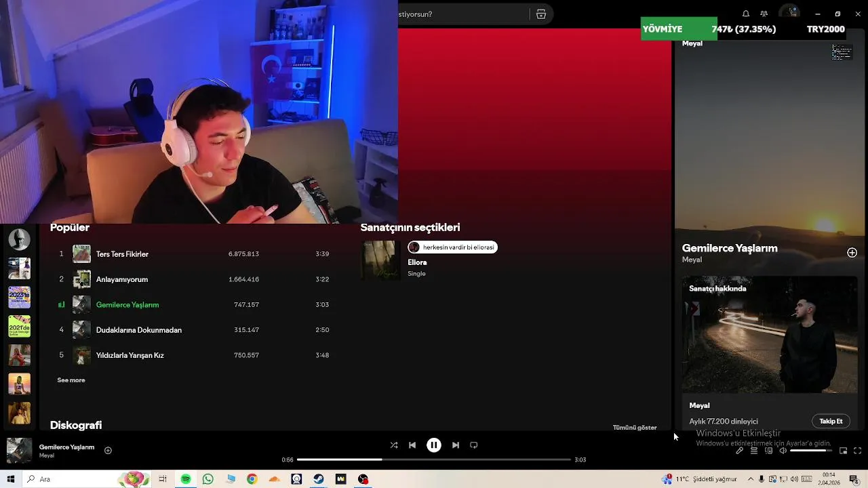This screenshot has height=488, width=868.
Task: Expand popular tracks with See more
Action: coord(71,380)
